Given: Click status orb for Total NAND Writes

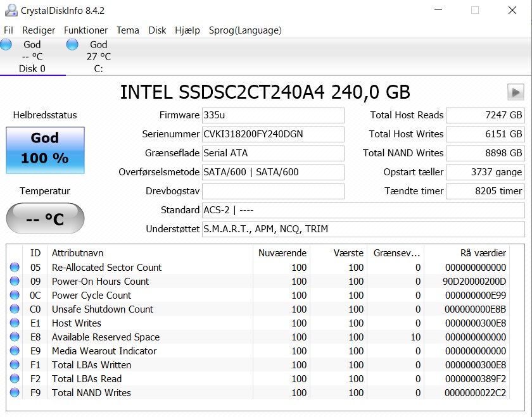Looking at the screenshot, I should (x=15, y=392).
